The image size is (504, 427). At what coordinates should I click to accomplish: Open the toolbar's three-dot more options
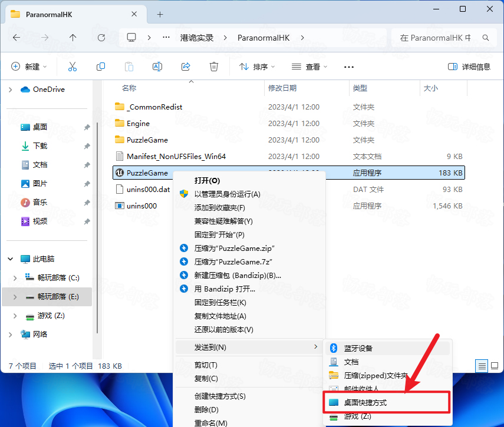point(349,67)
